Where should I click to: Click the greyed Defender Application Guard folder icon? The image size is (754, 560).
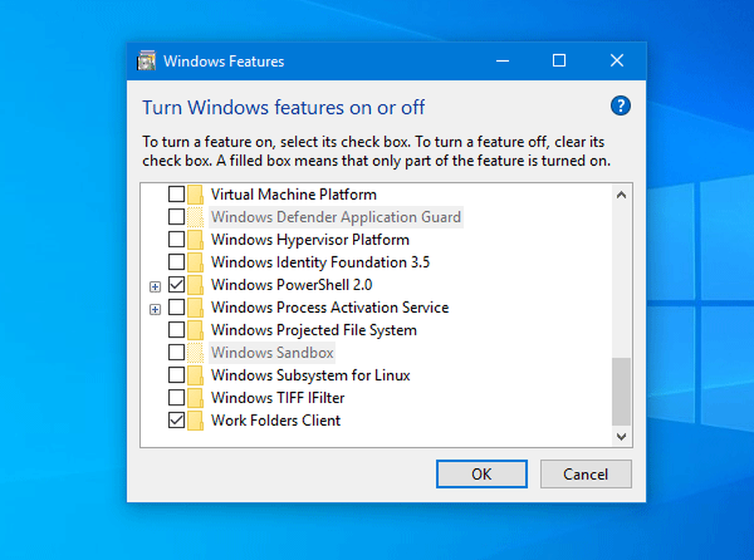point(195,217)
